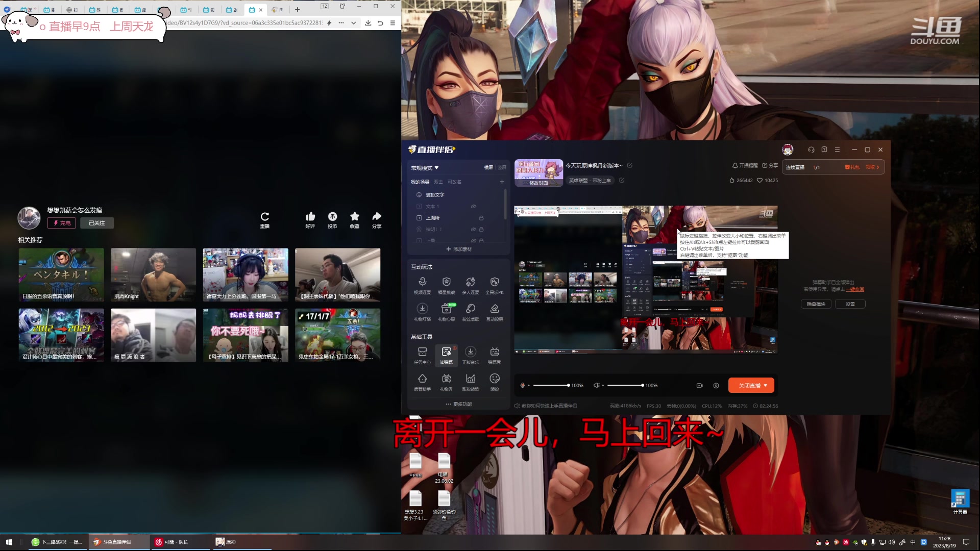Toggle 开播提醒 broadcast reminder
The width and height of the screenshot is (980, 551).
click(745, 165)
